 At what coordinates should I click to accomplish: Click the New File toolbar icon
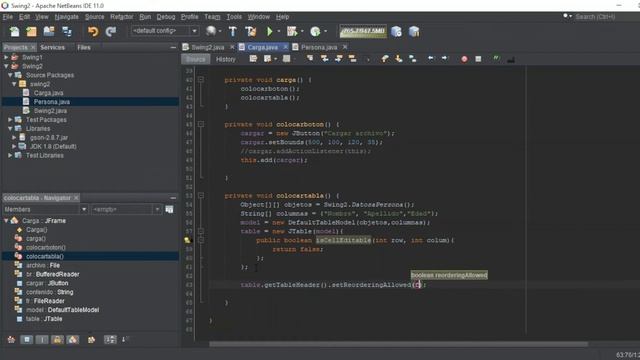coord(14,31)
